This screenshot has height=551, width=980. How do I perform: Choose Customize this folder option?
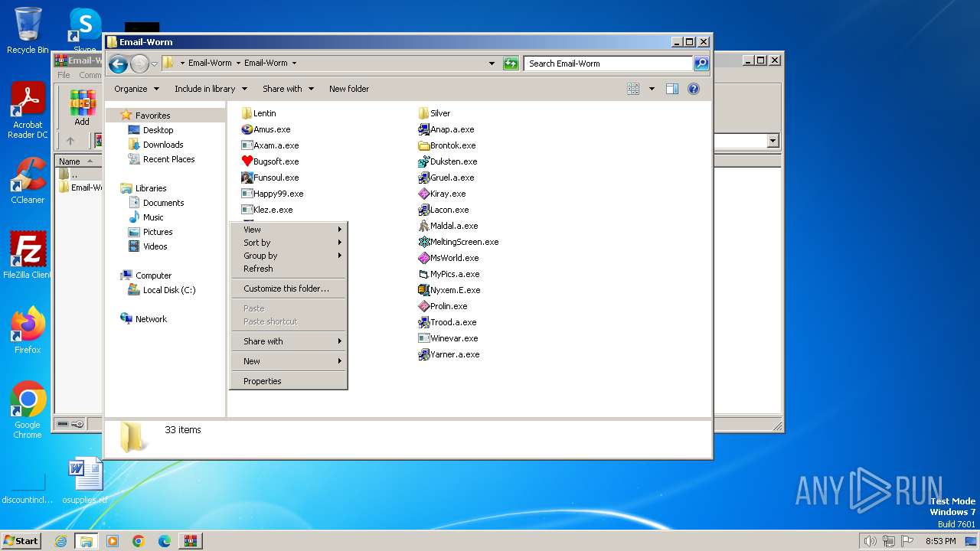coord(289,289)
